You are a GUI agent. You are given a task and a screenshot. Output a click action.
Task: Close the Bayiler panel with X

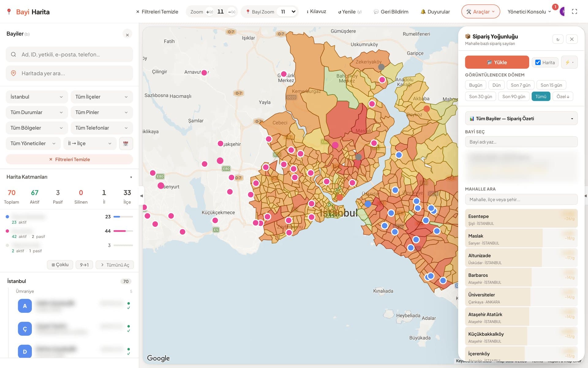[127, 35]
